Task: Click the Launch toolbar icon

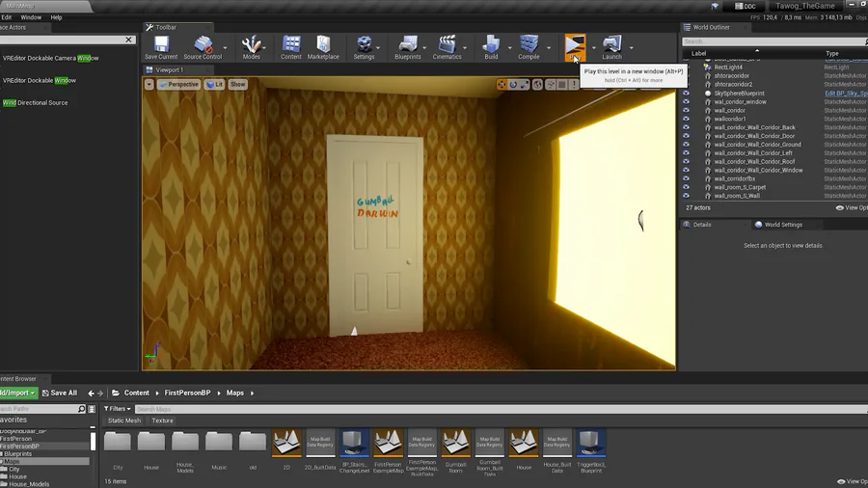Action: [611, 47]
